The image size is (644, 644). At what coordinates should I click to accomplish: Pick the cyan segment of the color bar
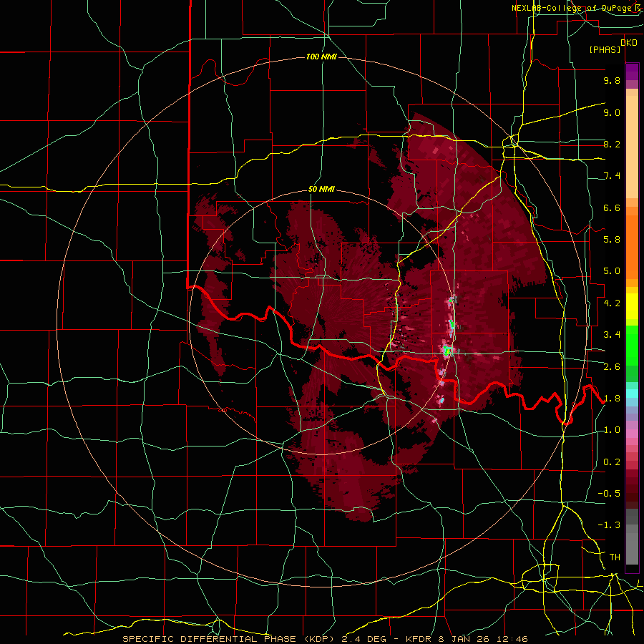tap(632, 393)
